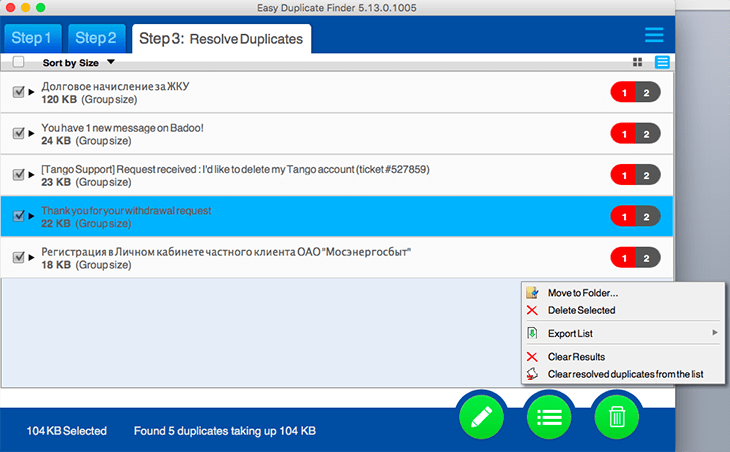This screenshot has height=452, width=730.
Task: Click the green zoom window button
Action: 41,7
